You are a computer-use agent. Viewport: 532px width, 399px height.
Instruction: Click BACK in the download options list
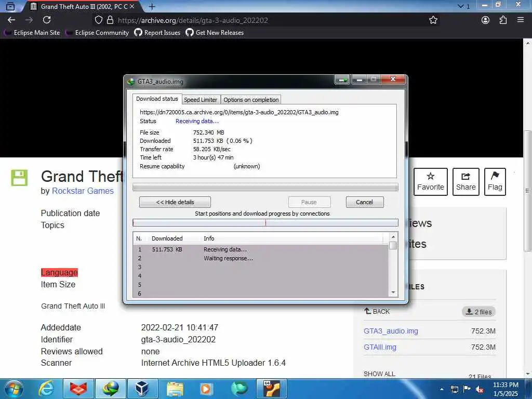[377, 311]
